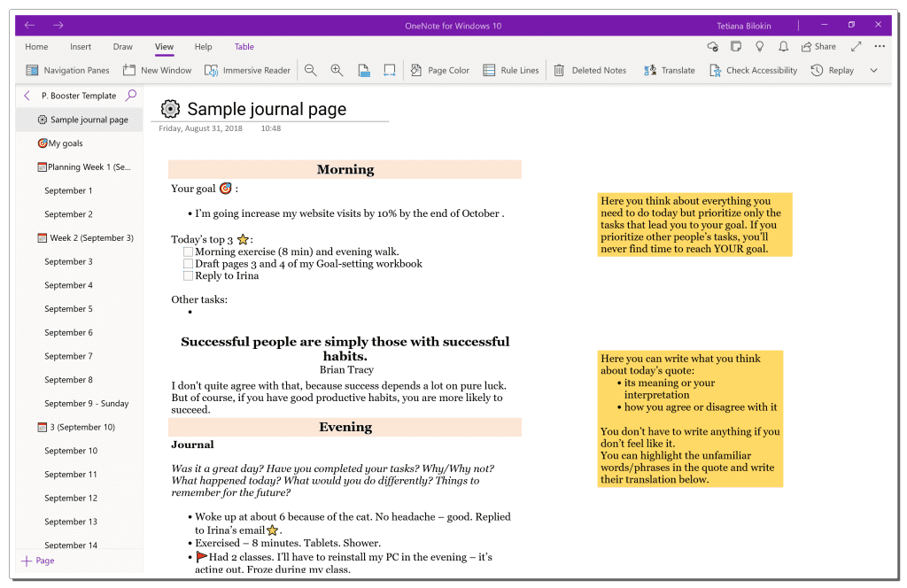Open the feed notes icon
This screenshot has height=588, width=907.
(x=736, y=46)
